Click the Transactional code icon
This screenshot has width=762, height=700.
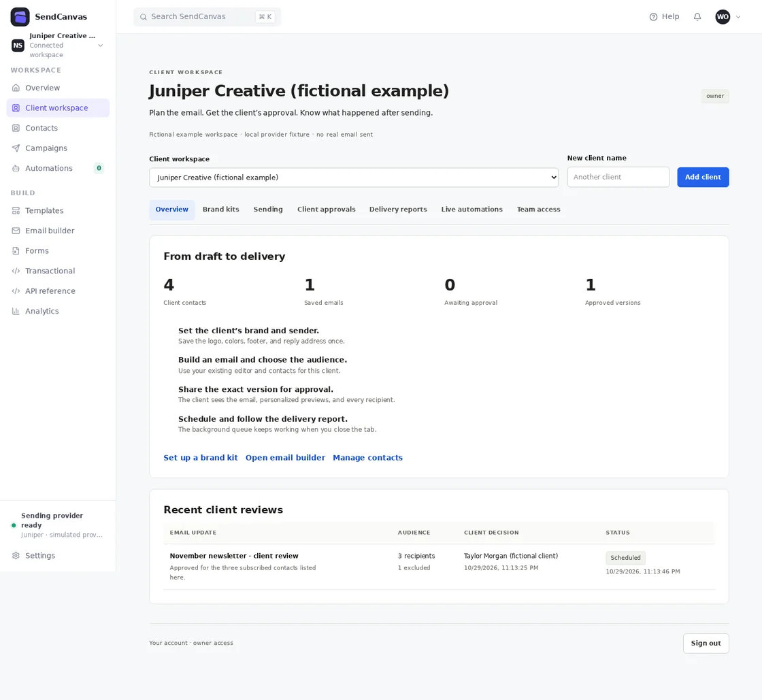pyautogui.click(x=16, y=271)
